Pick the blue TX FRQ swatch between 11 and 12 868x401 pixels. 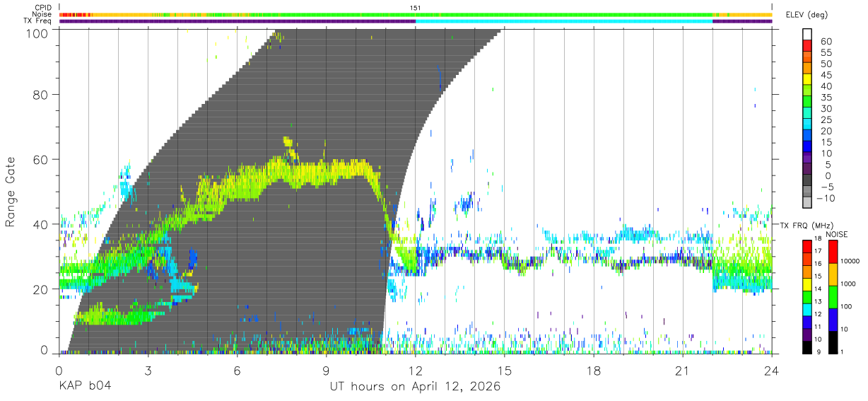point(807,322)
